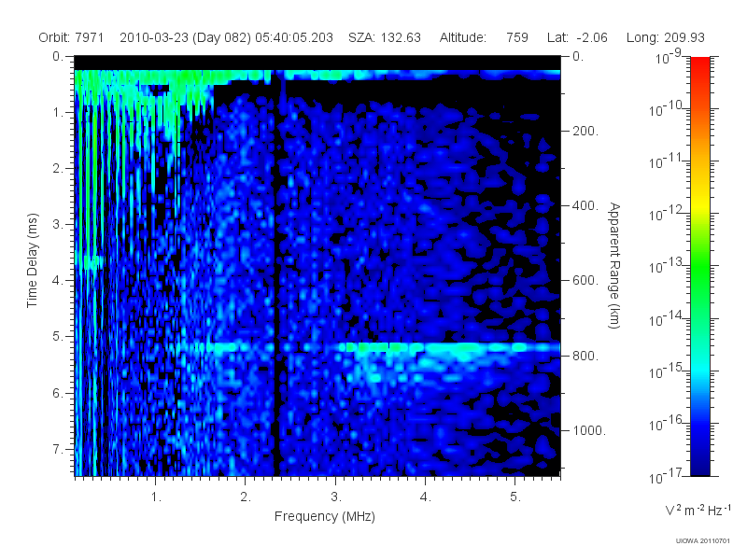Click the 5. tick on time delay axis

coord(58,336)
